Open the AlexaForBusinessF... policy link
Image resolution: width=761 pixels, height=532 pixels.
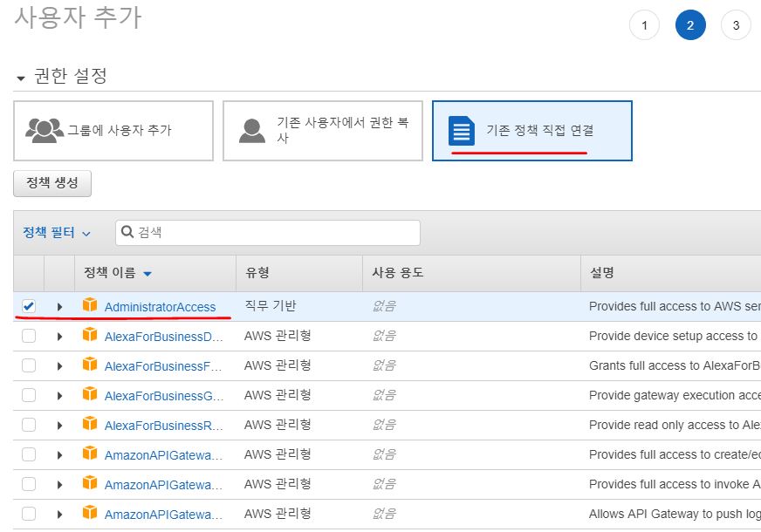click(163, 365)
